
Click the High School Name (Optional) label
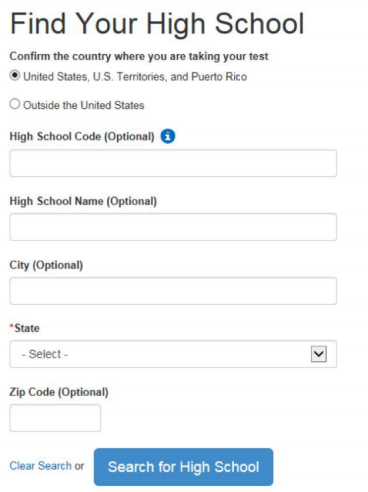pyautogui.click(x=83, y=201)
